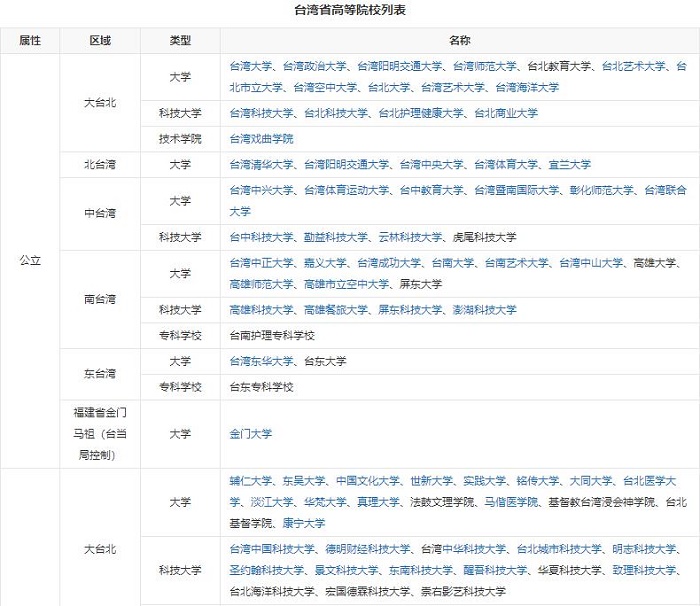Click the 区域 column header
This screenshot has width=700, height=606.
pyautogui.click(x=100, y=41)
